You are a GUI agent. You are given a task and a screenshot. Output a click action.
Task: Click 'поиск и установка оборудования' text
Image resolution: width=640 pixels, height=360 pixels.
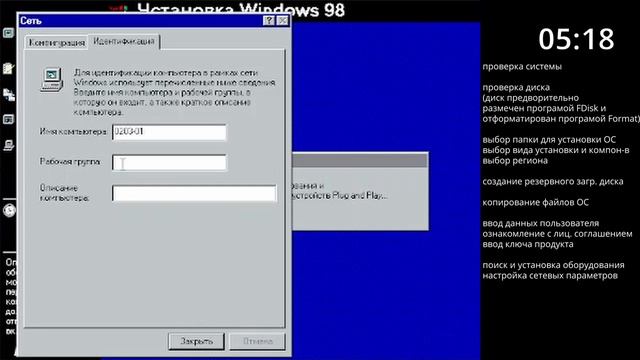pyautogui.click(x=553, y=265)
